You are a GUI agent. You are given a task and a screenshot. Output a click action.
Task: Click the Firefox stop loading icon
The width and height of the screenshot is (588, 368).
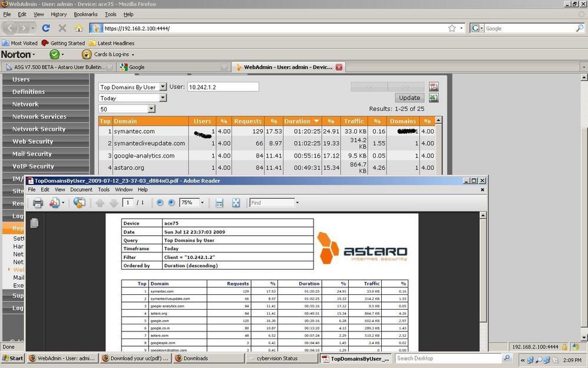tap(62, 28)
